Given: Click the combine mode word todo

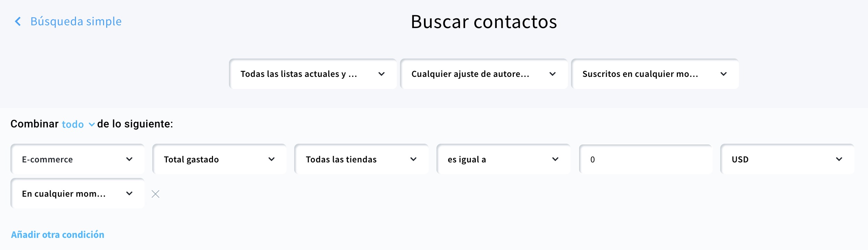Looking at the screenshot, I should [73, 125].
